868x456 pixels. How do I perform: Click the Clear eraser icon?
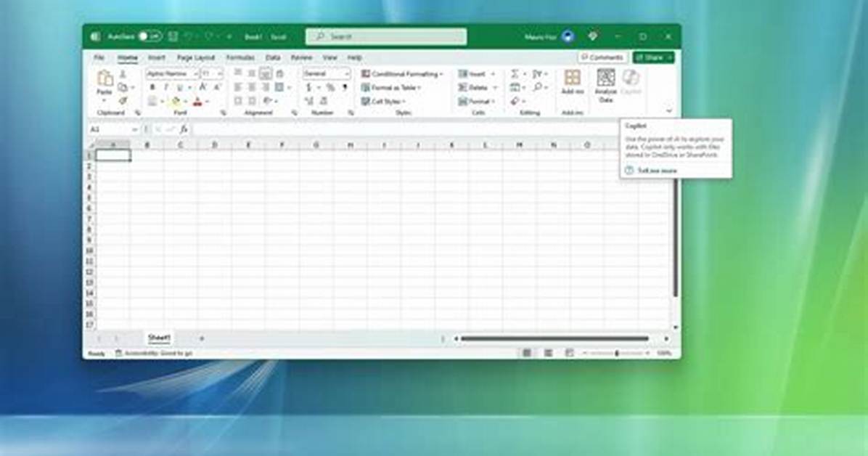(x=515, y=102)
